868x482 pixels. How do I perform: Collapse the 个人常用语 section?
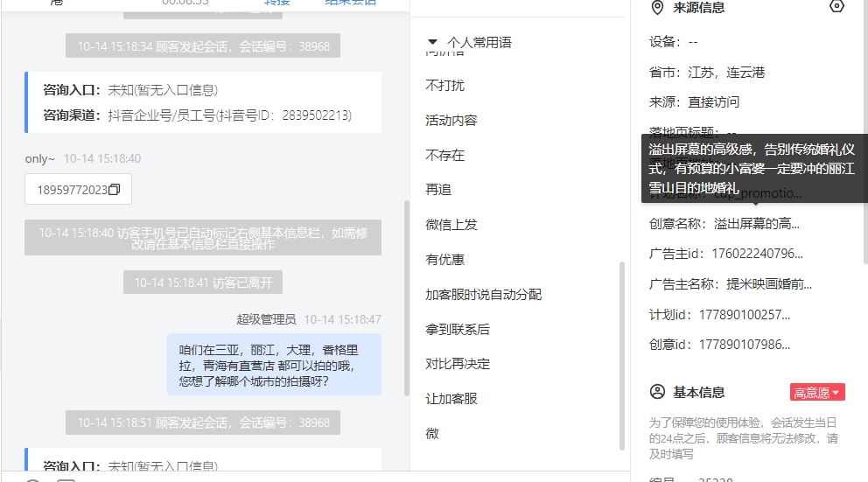pyautogui.click(x=432, y=42)
